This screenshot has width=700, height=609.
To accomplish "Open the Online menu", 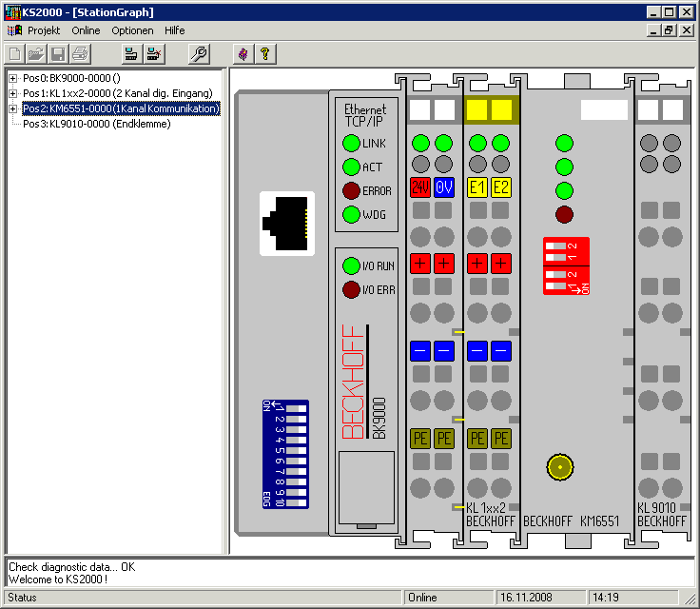I will pos(86,30).
